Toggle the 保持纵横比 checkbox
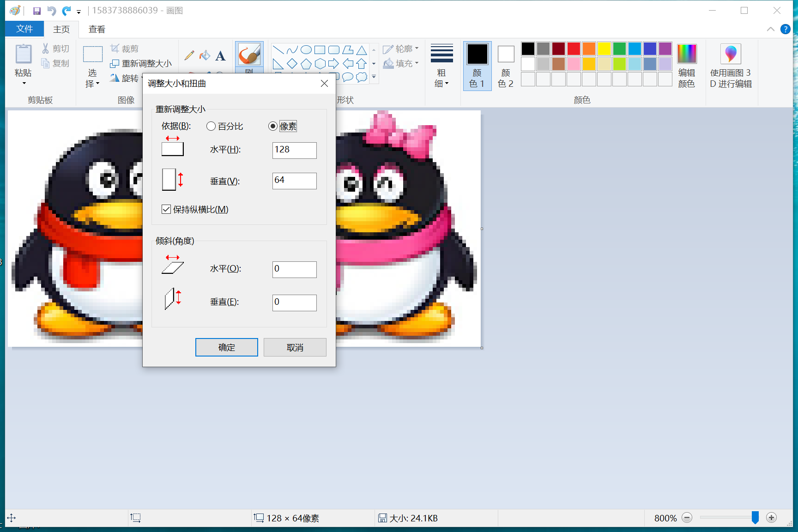This screenshot has width=798, height=532. 166,209
